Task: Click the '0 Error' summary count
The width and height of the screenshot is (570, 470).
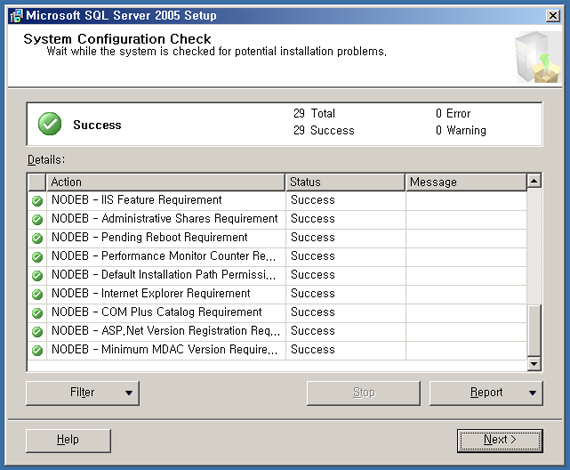Action: coord(453,113)
